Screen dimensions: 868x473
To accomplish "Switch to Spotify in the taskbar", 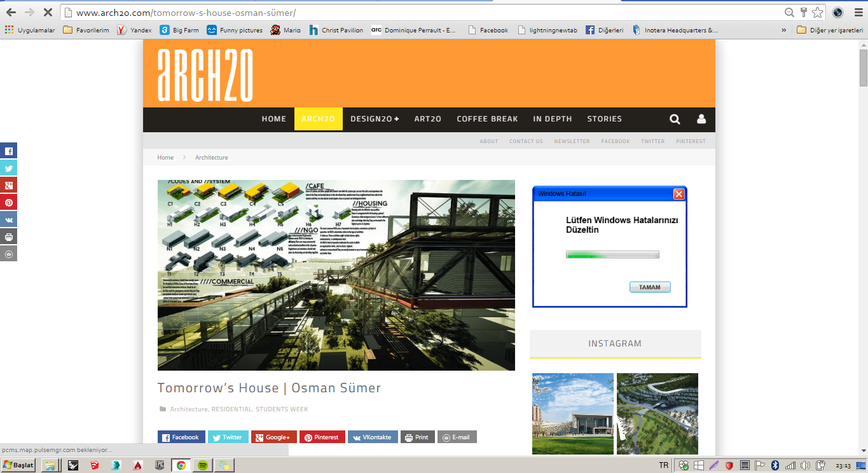I will pyautogui.click(x=202, y=465).
